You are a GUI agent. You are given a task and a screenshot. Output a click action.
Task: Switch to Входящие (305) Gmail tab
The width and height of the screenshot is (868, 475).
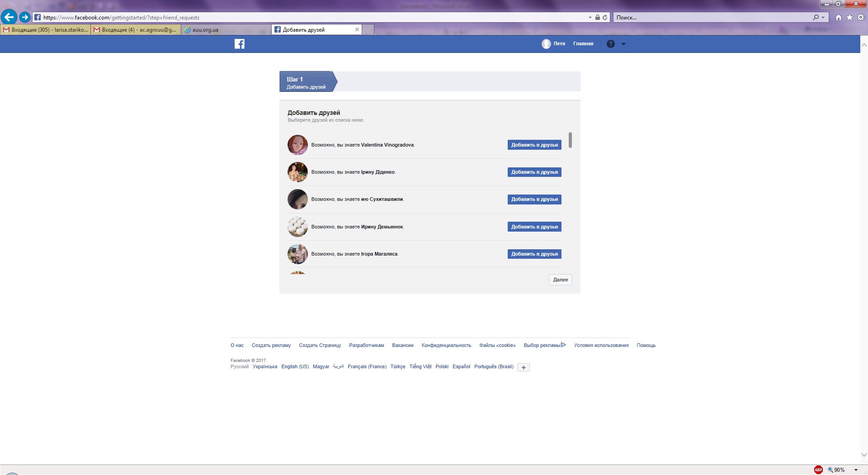(x=45, y=30)
